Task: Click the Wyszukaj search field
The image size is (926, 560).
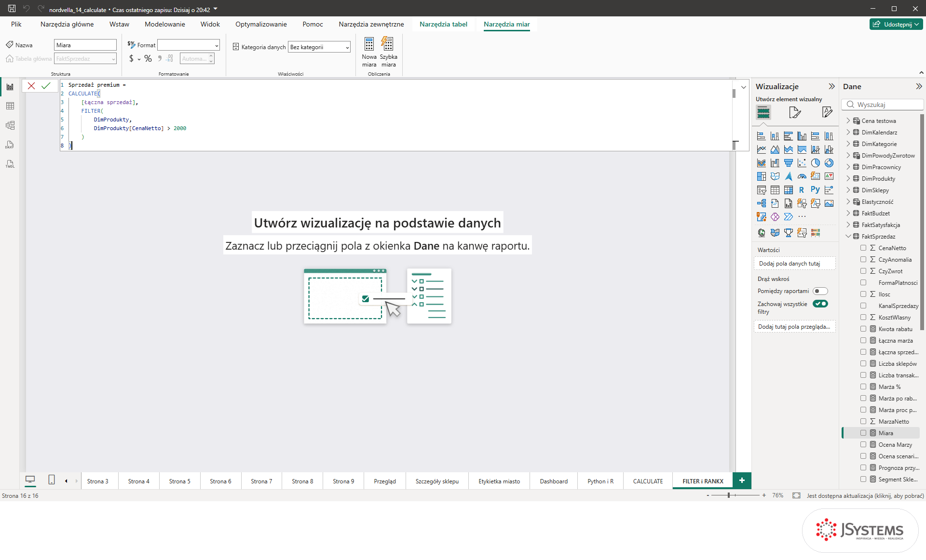Action: tap(883, 105)
